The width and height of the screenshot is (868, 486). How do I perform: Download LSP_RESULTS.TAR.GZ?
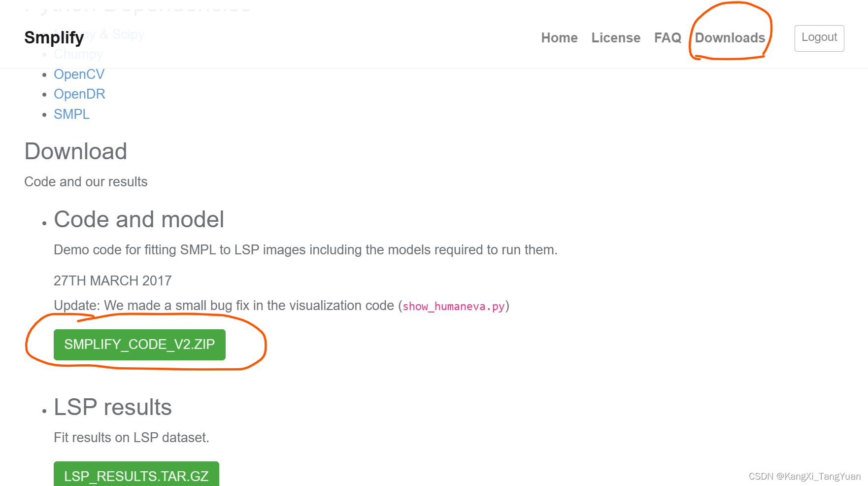(136, 476)
